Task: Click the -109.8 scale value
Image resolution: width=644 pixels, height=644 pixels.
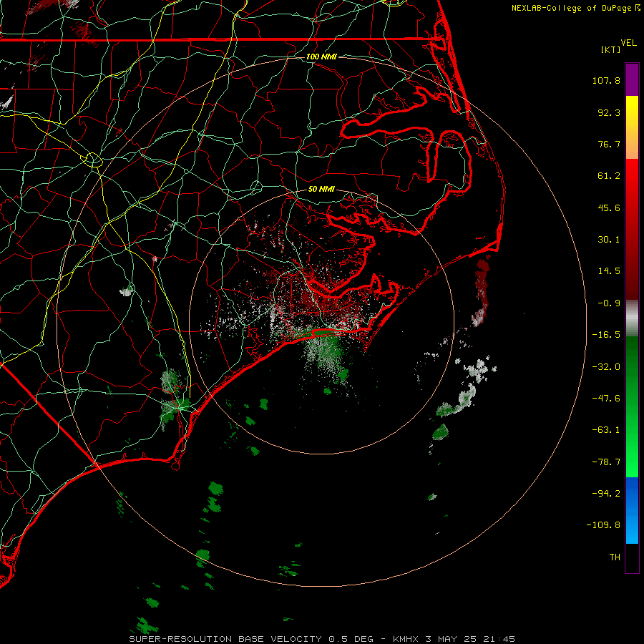Action: [x=603, y=525]
